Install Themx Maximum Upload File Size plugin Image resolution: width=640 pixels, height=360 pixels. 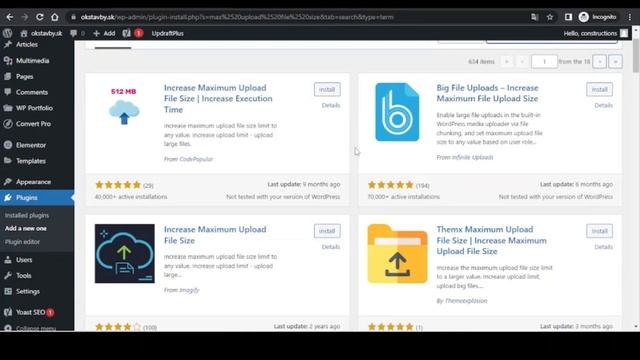click(x=600, y=231)
